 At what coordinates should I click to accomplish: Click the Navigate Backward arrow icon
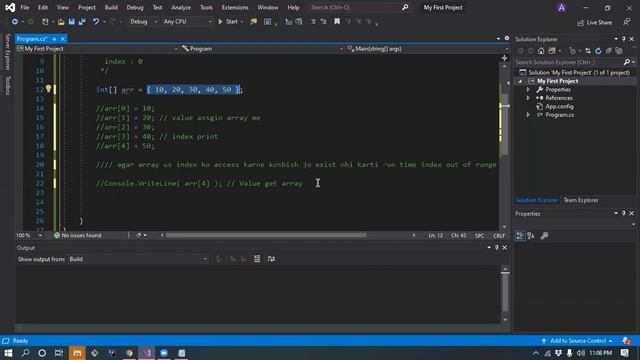[15, 22]
